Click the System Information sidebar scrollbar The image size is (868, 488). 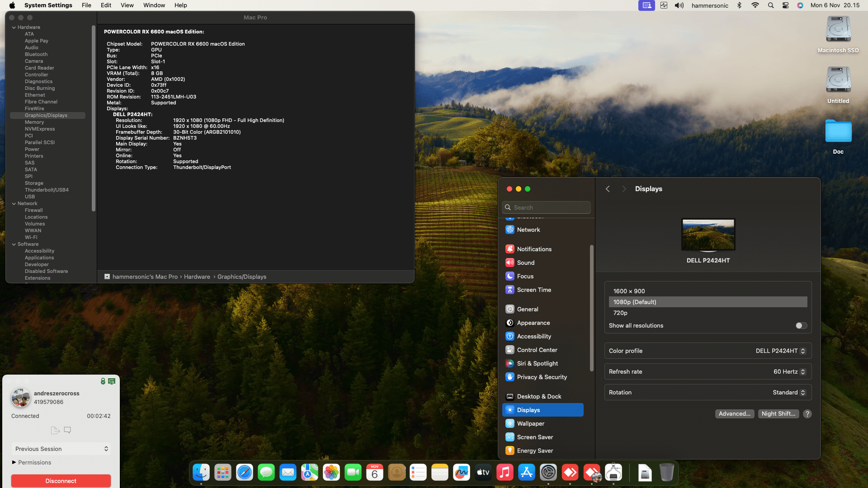[94, 118]
